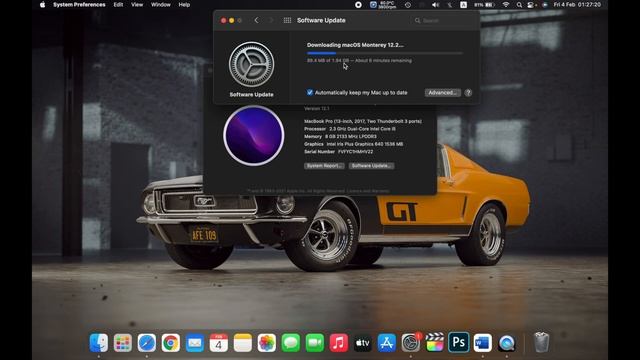Open QuickTime Player from the dock
This screenshot has height=360, width=640.
(507, 342)
